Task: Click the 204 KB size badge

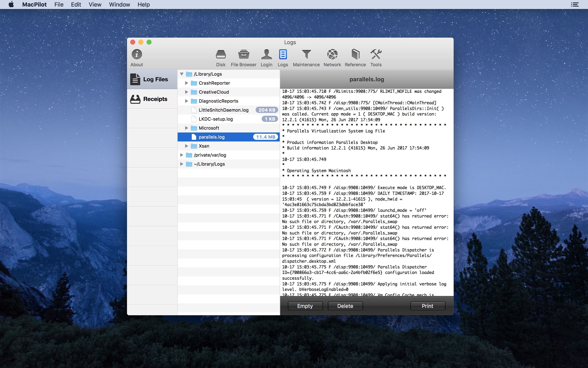Action: [x=267, y=110]
